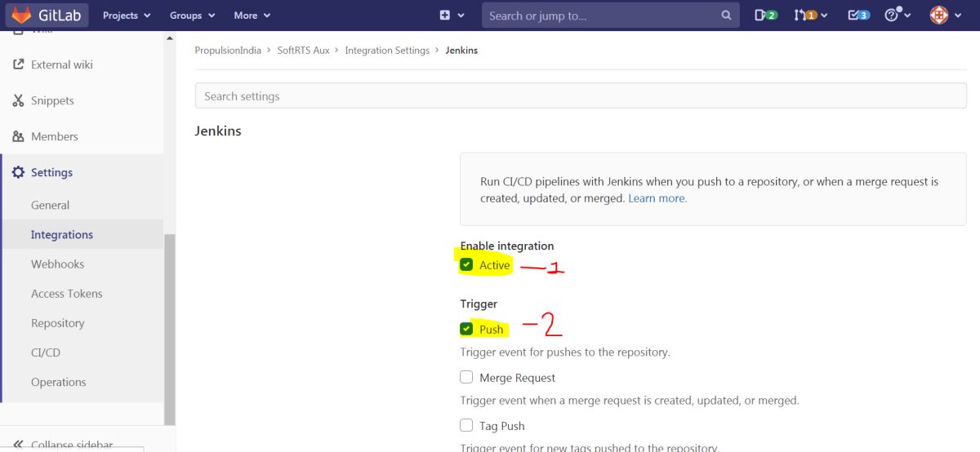Click the Settings gear icon
Screen dimensions: 980x452
pyautogui.click(x=18, y=172)
